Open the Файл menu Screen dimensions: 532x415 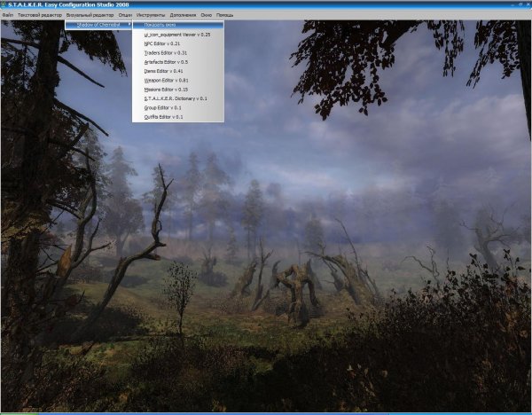[x=7, y=15]
